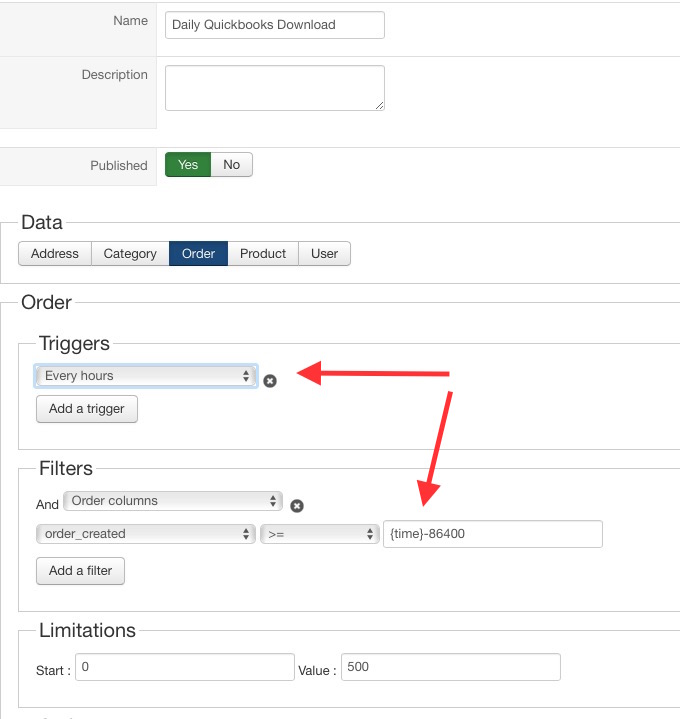
Task: Click into the Description text area
Action: [275, 88]
